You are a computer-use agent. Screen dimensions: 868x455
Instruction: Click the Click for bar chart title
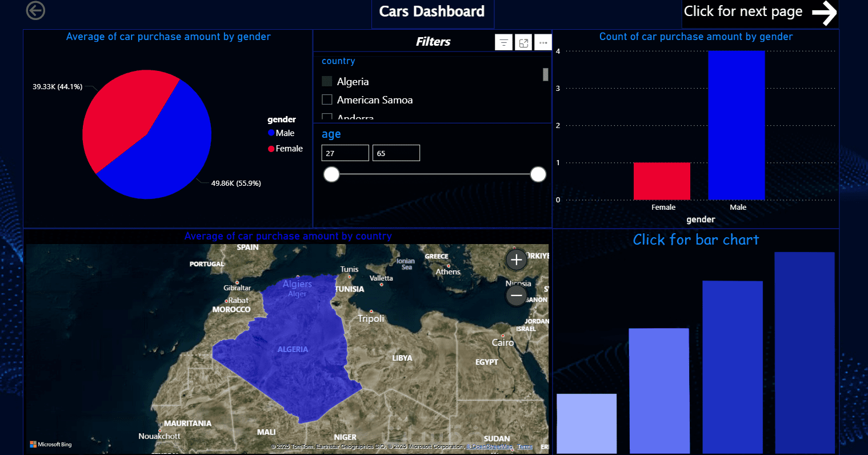point(696,240)
